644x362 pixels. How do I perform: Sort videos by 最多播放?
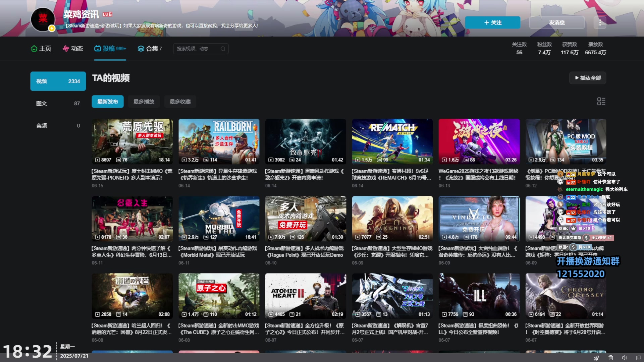click(144, 102)
